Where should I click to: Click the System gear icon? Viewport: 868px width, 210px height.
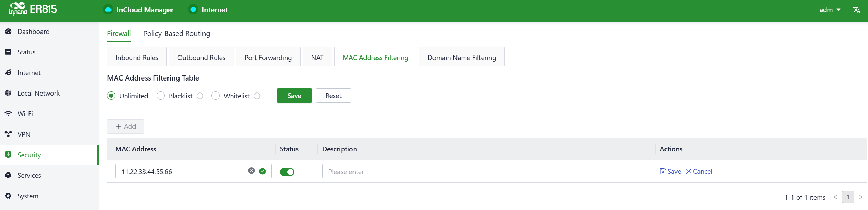click(x=9, y=196)
